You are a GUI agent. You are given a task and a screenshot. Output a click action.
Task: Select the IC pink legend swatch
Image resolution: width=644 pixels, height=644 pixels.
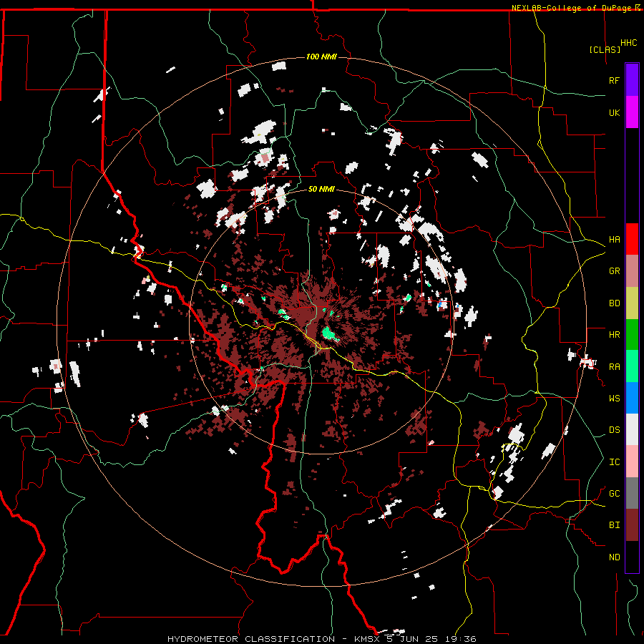pyautogui.click(x=632, y=462)
